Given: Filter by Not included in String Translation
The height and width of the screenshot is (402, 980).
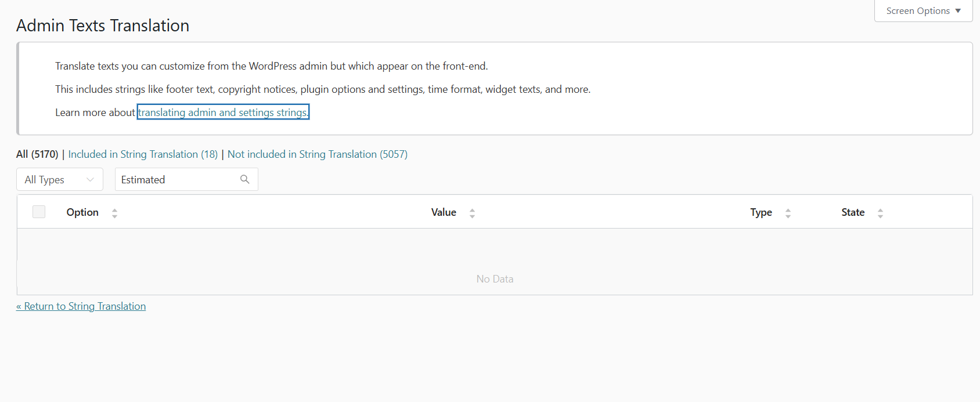Looking at the screenshot, I should pos(318,154).
